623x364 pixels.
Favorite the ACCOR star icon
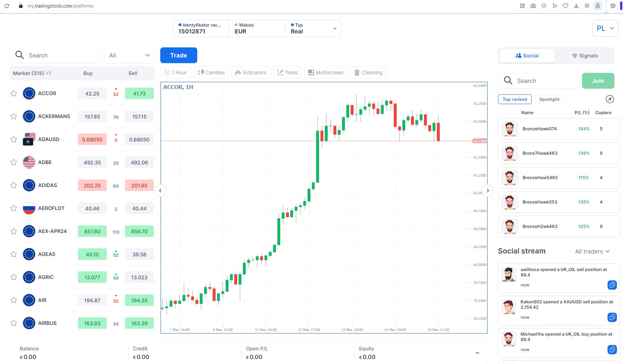(14, 93)
